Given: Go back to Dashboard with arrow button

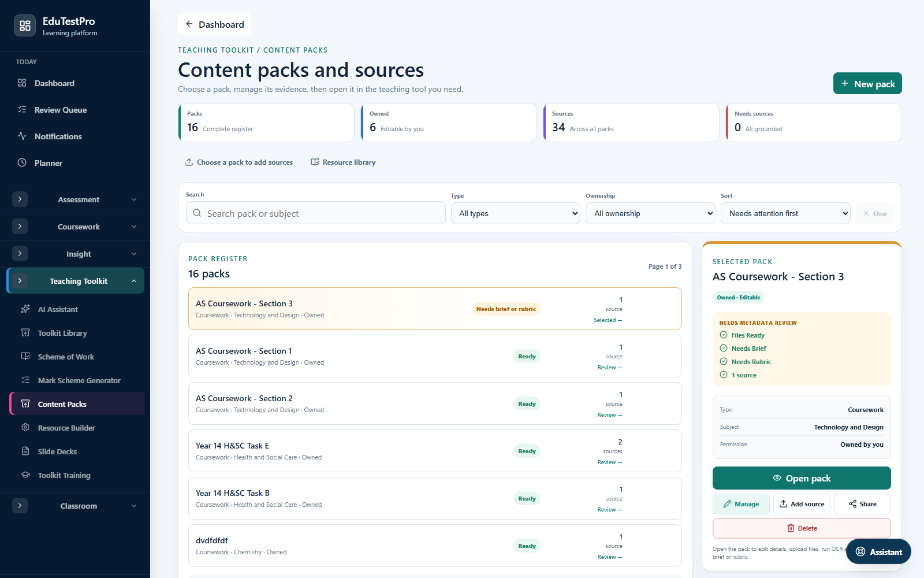Looking at the screenshot, I should 214,24.
